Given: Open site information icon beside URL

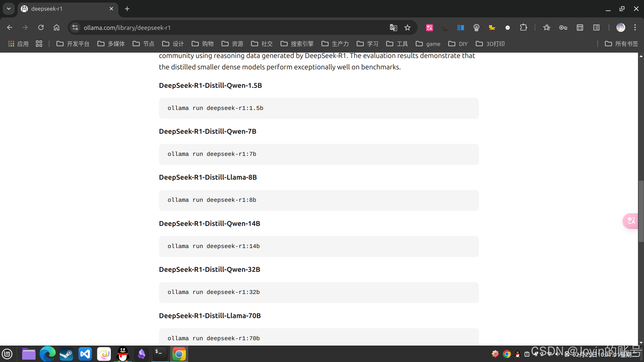Looking at the screenshot, I should (x=75, y=27).
